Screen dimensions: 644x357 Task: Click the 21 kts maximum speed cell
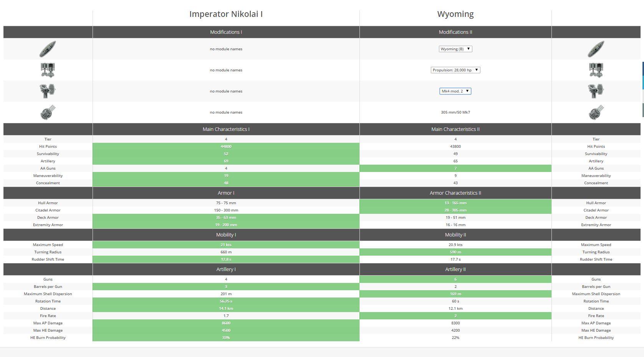click(226, 245)
